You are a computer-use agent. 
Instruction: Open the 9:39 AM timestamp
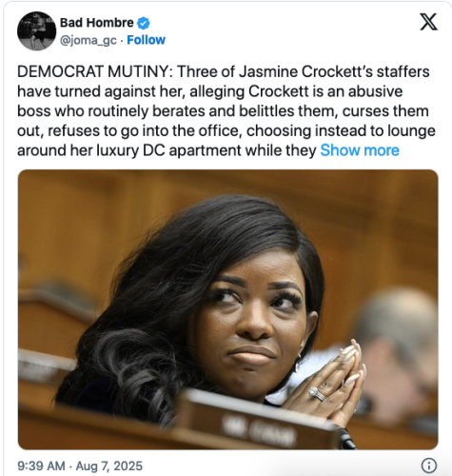(41, 466)
